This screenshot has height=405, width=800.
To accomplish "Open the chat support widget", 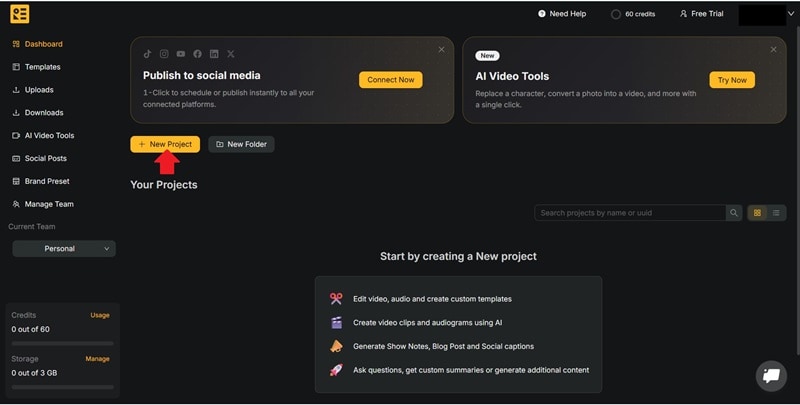I will pos(771,376).
